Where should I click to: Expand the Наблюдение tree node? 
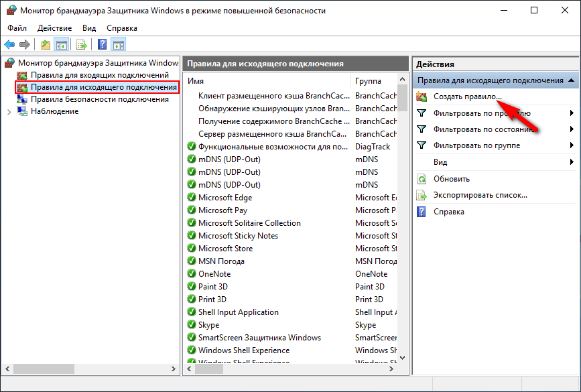click(9, 111)
